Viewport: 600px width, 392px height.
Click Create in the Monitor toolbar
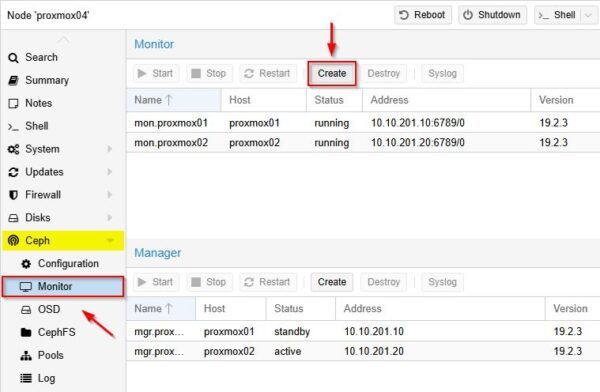click(x=332, y=73)
